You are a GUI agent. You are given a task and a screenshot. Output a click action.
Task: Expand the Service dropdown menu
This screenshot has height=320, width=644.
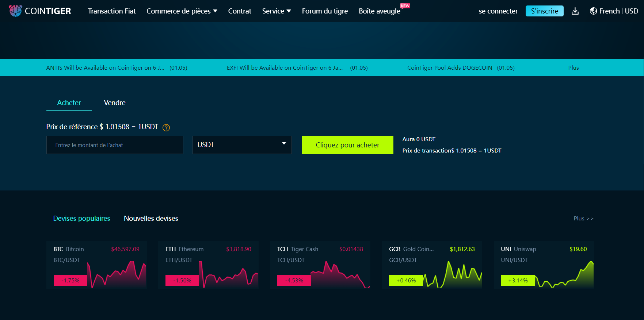(x=277, y=11)
